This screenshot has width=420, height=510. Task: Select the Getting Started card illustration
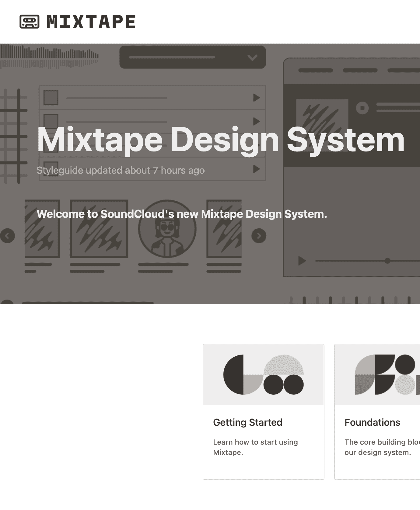[264, 375]
